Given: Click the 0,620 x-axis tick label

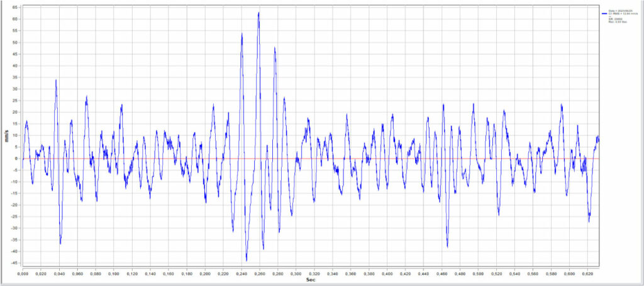Looking at the screenshot, I should click(x=587, y=273).
